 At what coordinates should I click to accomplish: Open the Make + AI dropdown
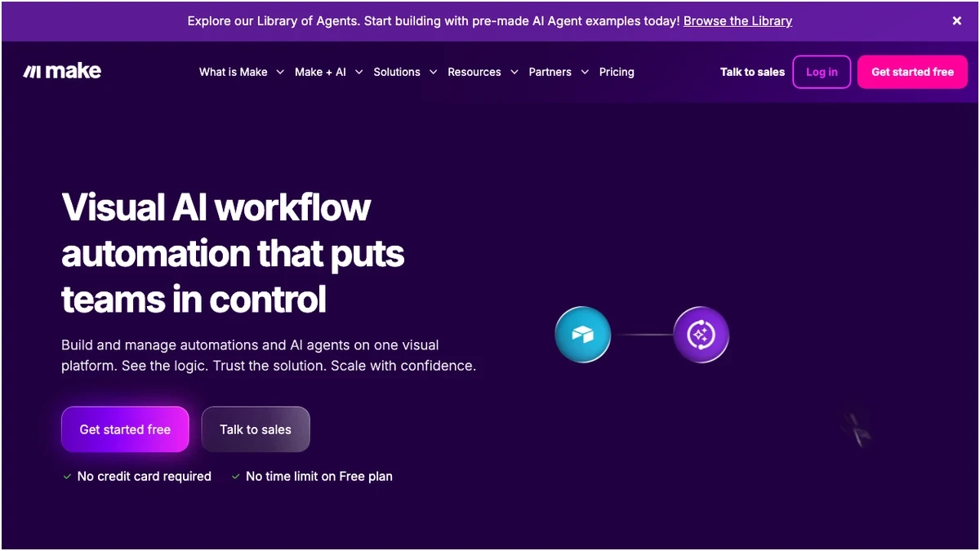(323, 72)
